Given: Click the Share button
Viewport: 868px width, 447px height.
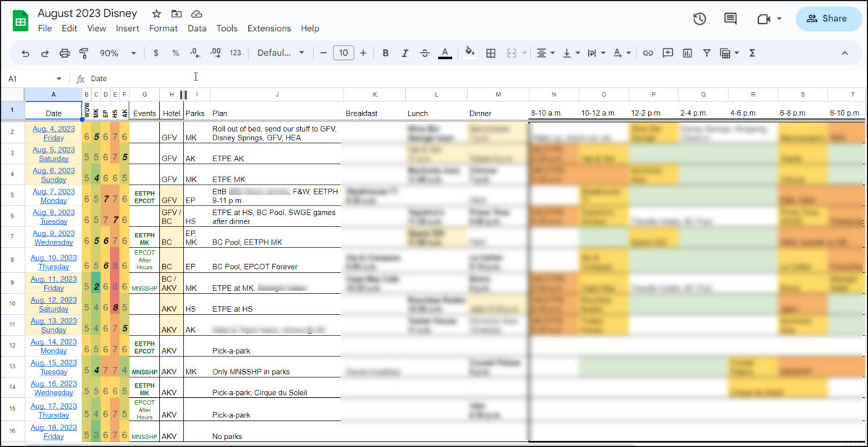Looking at the screenshot, I should tap(827, 19).
